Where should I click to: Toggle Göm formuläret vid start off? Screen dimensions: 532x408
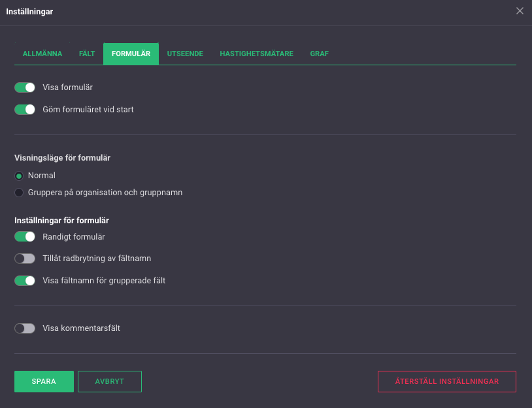click(25, 110)
